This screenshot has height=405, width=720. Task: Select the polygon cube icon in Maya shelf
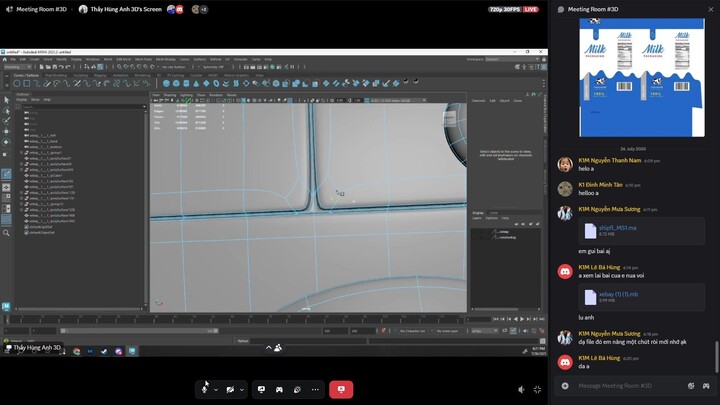coord(176,83)
